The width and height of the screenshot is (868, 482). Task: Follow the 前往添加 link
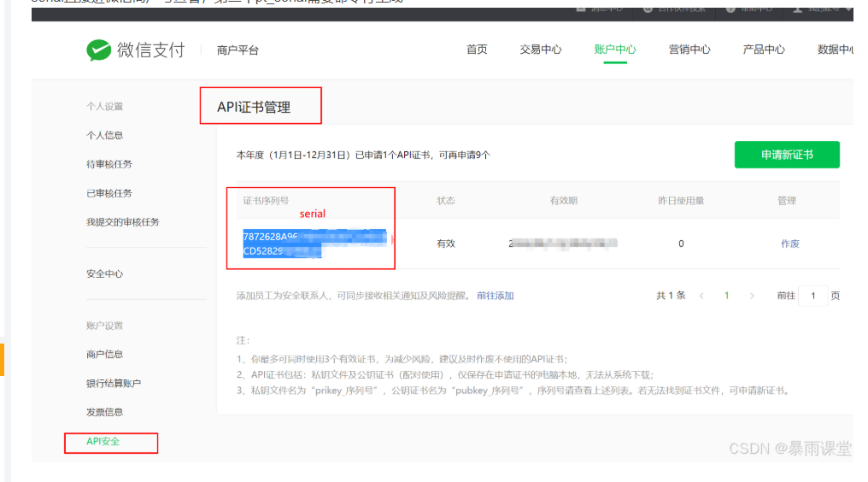(x=496, y=296)
